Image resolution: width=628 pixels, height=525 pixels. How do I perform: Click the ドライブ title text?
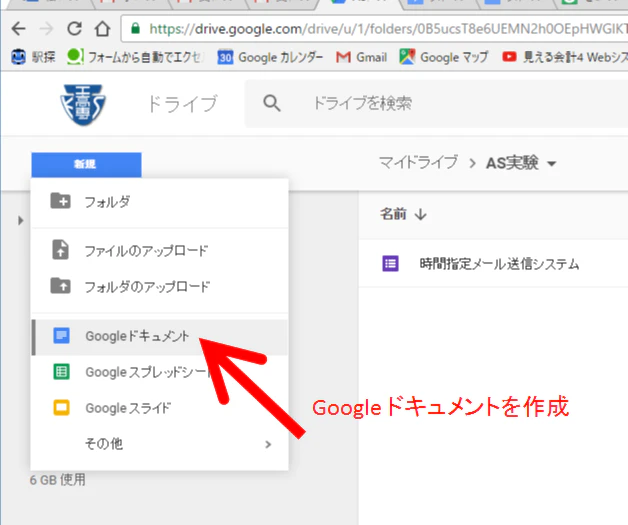point(182,104)
